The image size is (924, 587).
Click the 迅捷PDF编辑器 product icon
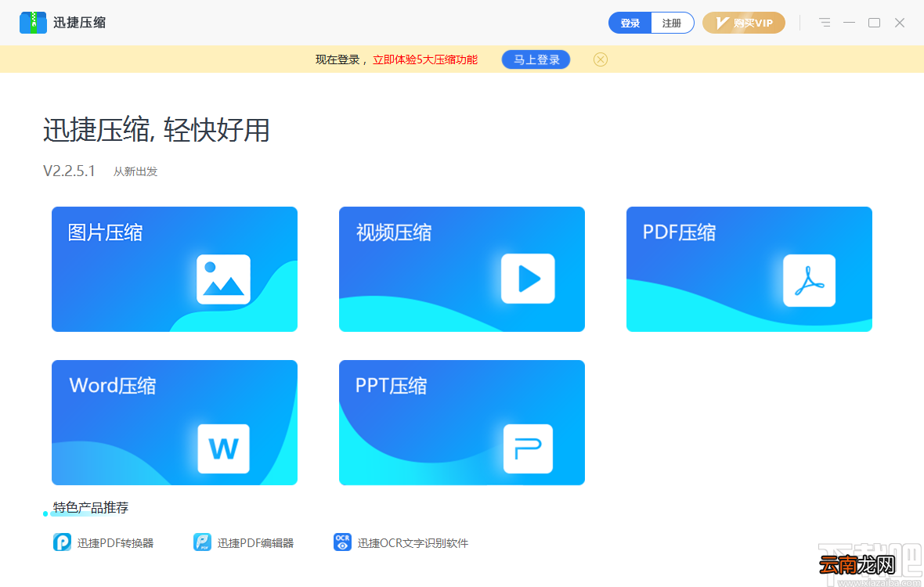pos(202,542)
